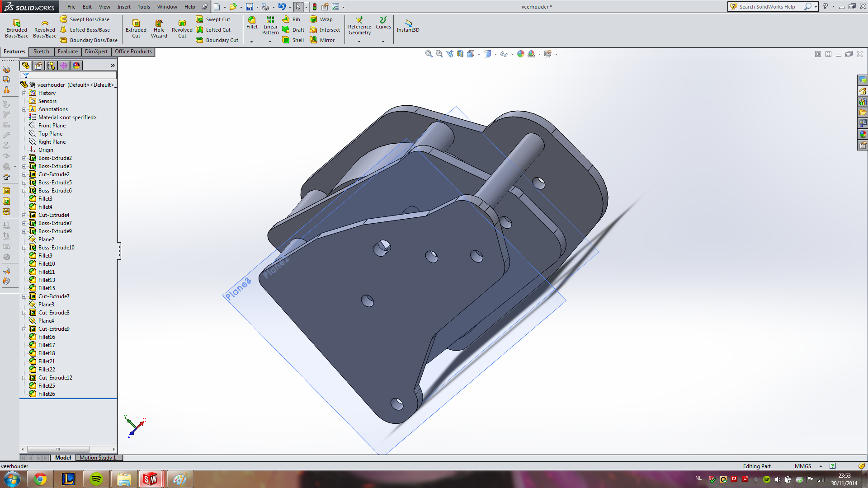
Task: Click the feature tree filter field
Action: point(68,75)
